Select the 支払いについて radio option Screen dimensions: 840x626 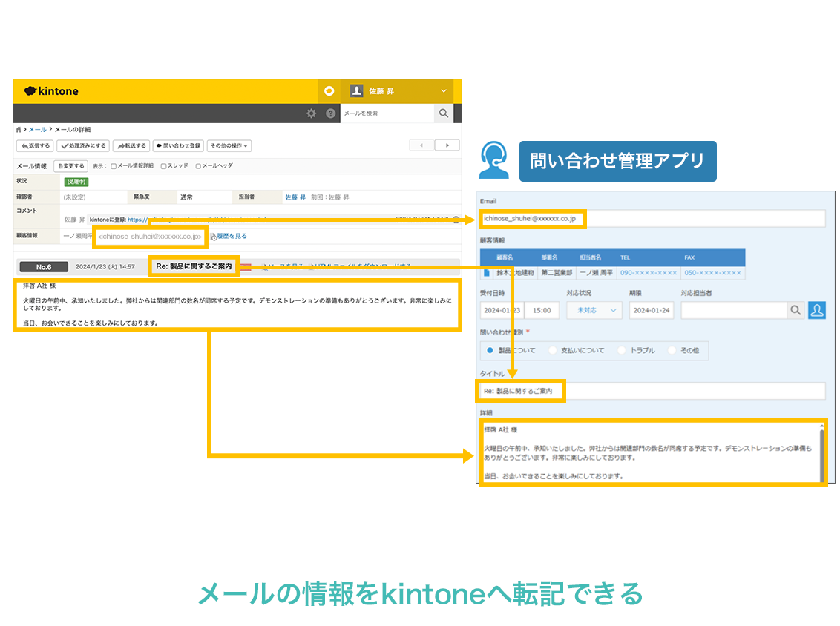pyautogui.click(x=553, y=350)
